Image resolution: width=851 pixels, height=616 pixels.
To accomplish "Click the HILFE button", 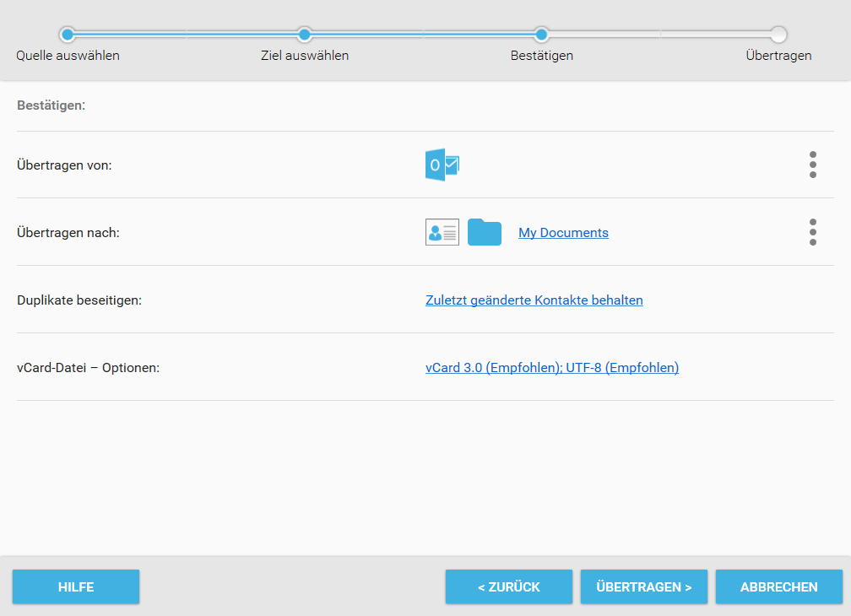I will tap(76, 586).
